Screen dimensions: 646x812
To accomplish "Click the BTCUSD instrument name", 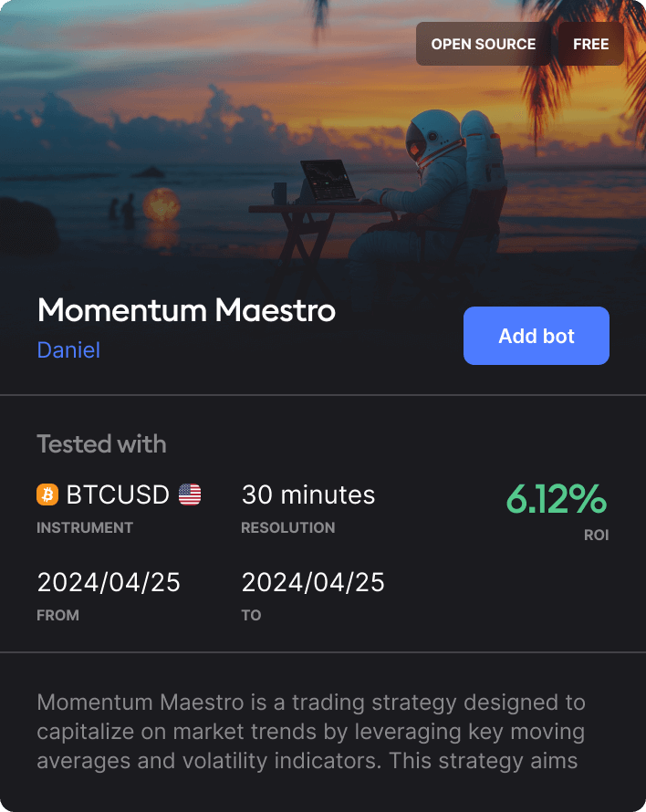I will coord(118,494).
